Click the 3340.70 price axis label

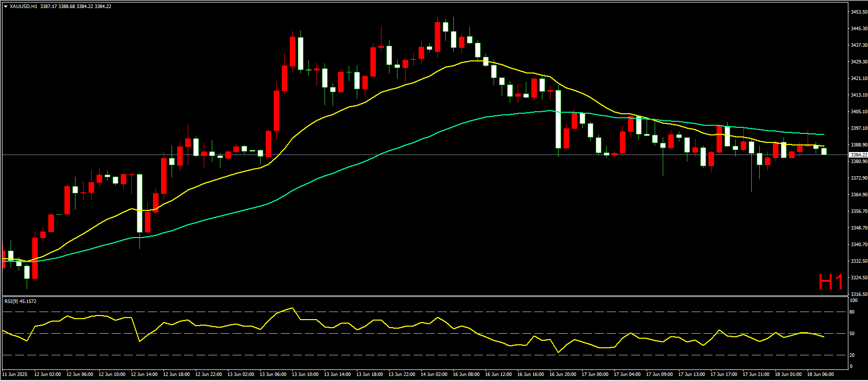pyautogui.click(x=858, y=244)
